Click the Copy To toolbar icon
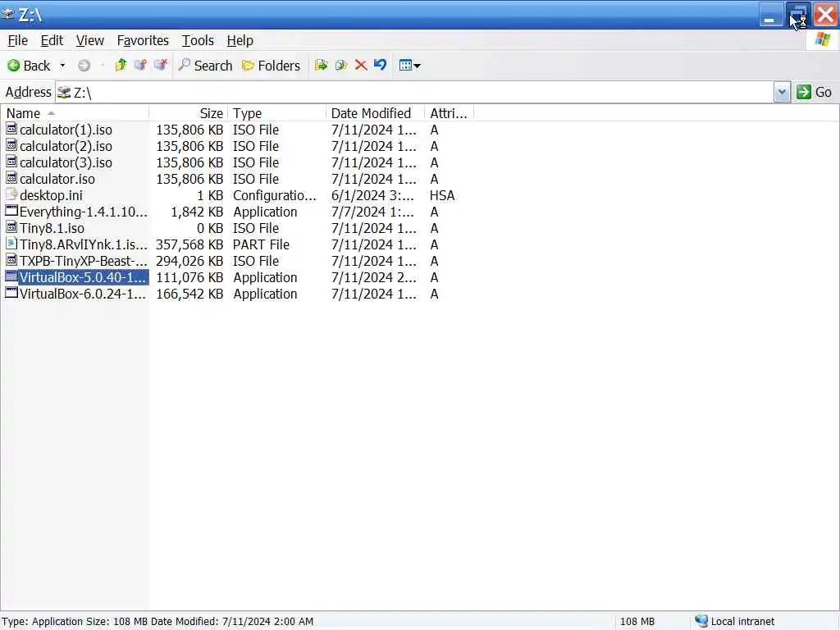Viewport: 840px width, 630px height. tap(341, 65)
